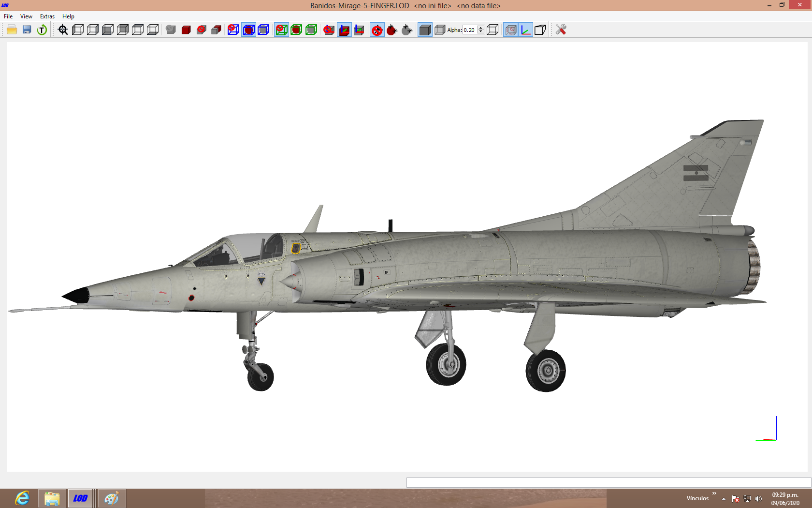Click the green wireframe with red cube icon

(x=296, y=30)
